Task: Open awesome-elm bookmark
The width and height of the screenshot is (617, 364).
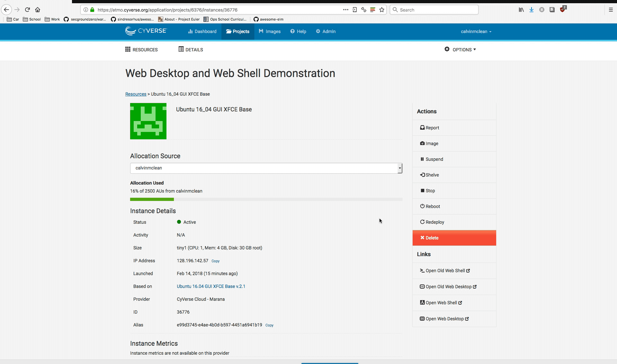Action: (x=269, y=19)
